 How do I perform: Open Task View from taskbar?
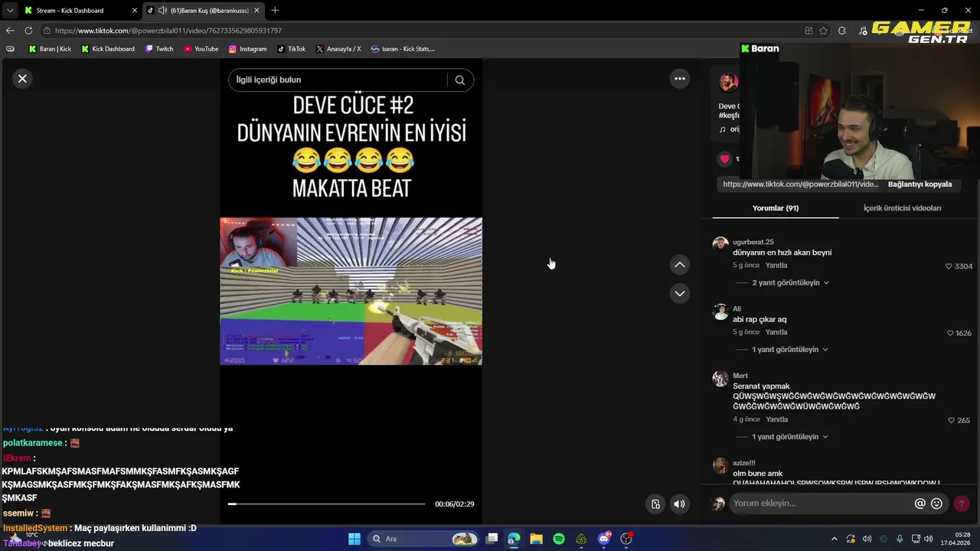point(492,539)
